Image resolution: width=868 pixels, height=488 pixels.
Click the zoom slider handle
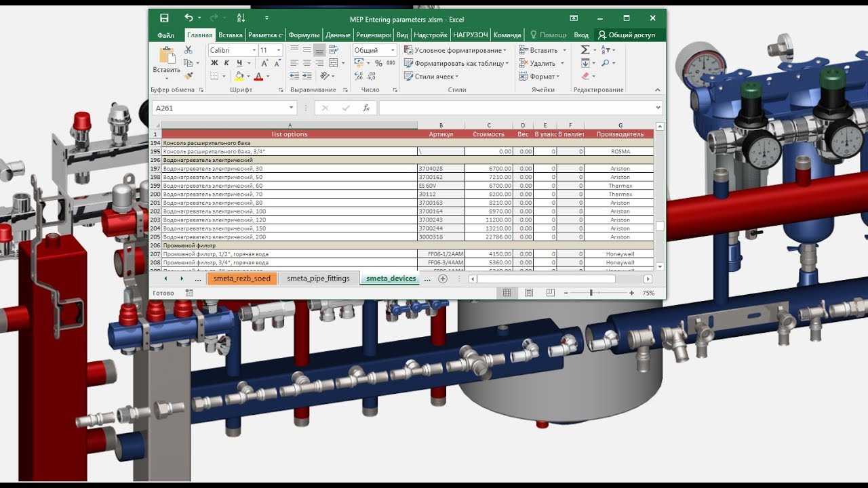[591, 293]
